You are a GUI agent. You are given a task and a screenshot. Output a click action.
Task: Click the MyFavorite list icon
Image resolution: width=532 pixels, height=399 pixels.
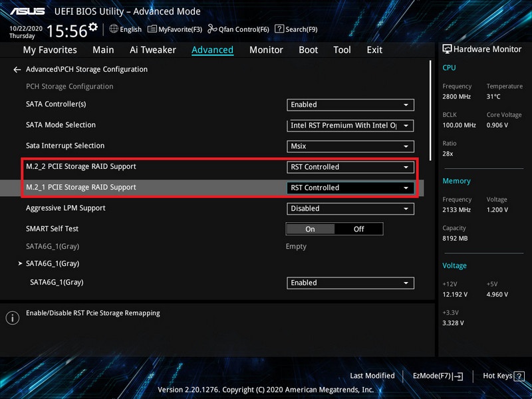(152, 29)
